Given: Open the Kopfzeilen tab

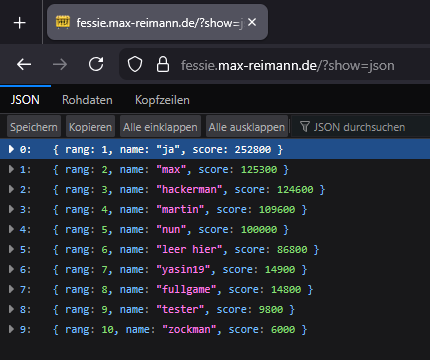Looking at the screenshot, I should (x=162, y=100).
